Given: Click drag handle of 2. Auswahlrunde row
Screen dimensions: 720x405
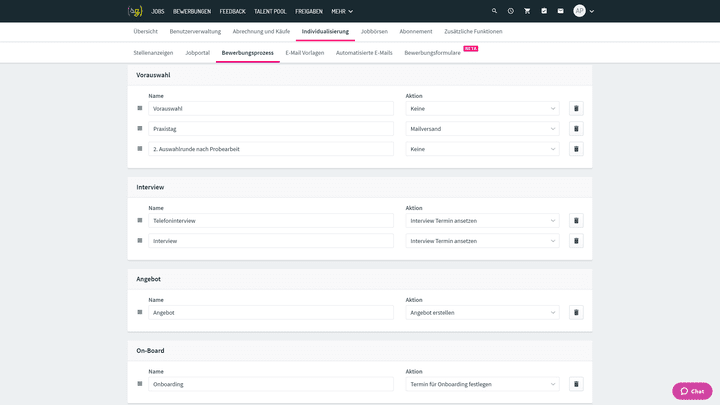Looking at the screenshot, I should coord(140,149).
